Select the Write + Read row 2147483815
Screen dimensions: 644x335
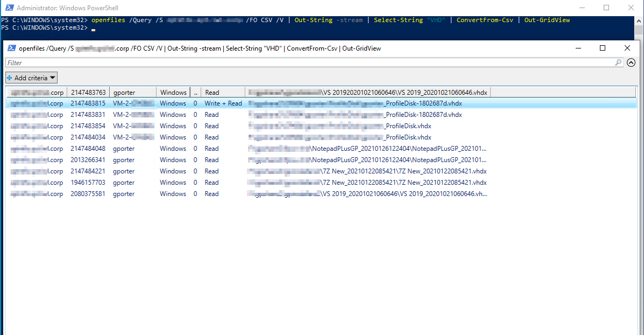(88, 103)
